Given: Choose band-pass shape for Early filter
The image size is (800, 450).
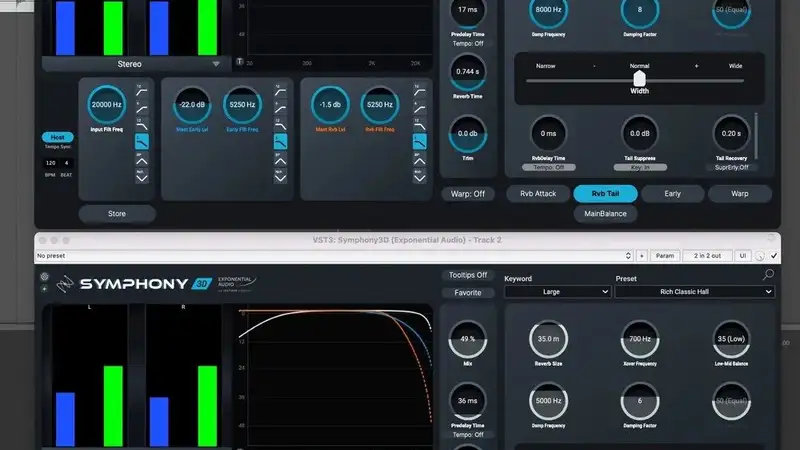Looking at the screenshot, I should coord(281,160).
